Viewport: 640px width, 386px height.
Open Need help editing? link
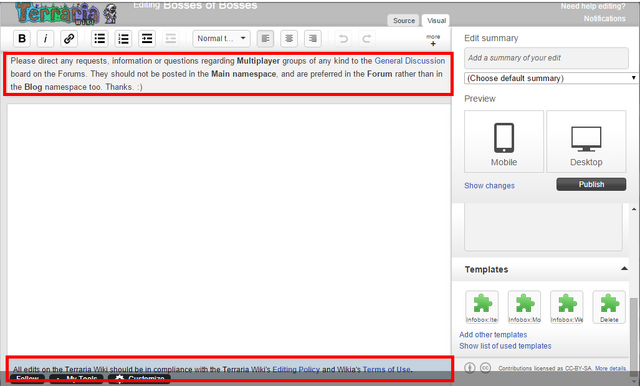[x=593, y=6]
